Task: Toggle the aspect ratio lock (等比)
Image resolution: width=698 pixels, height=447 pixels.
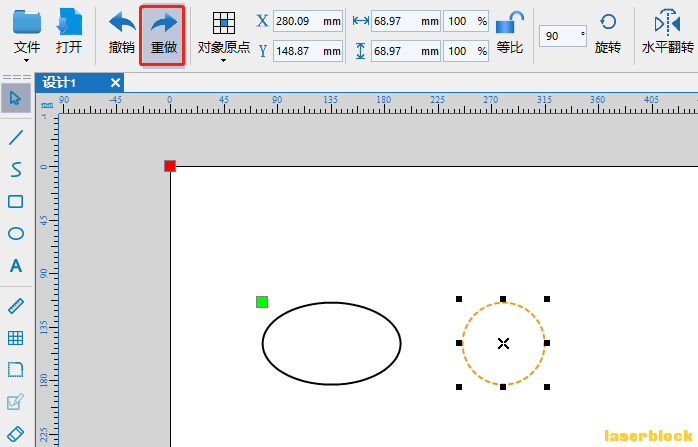Action: pos(510,34)
